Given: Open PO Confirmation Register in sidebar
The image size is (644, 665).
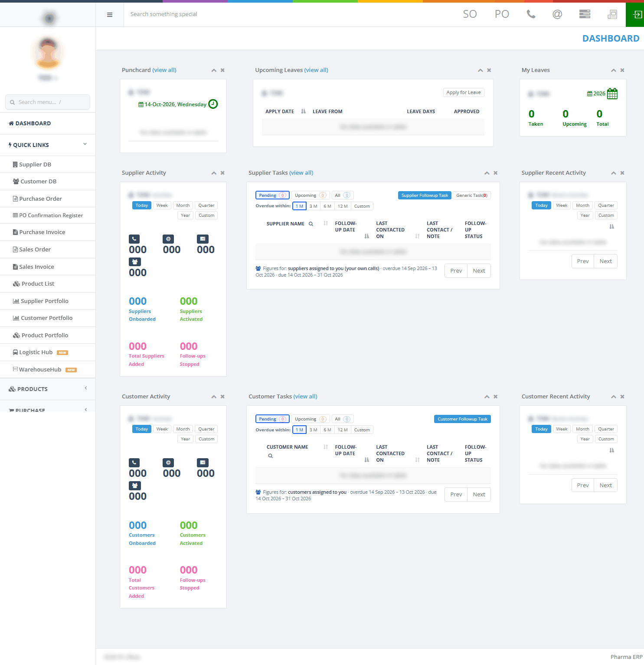Looking at the screenshot, I should 48,215.
